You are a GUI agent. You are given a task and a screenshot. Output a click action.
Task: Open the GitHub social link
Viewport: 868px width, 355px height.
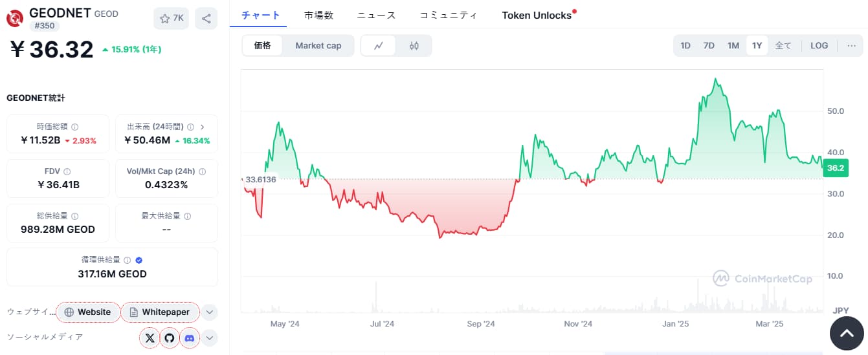[x=170, y=338]
